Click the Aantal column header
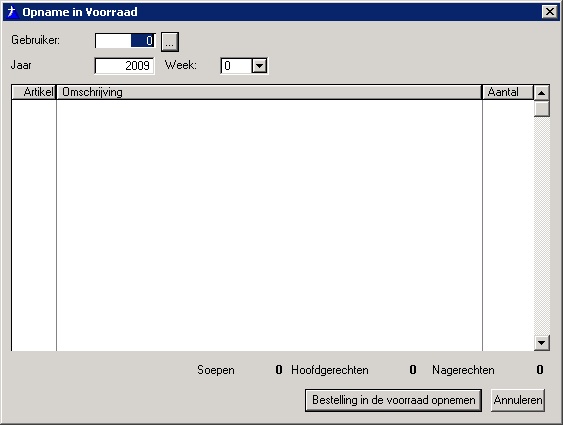 pos(508,92)
